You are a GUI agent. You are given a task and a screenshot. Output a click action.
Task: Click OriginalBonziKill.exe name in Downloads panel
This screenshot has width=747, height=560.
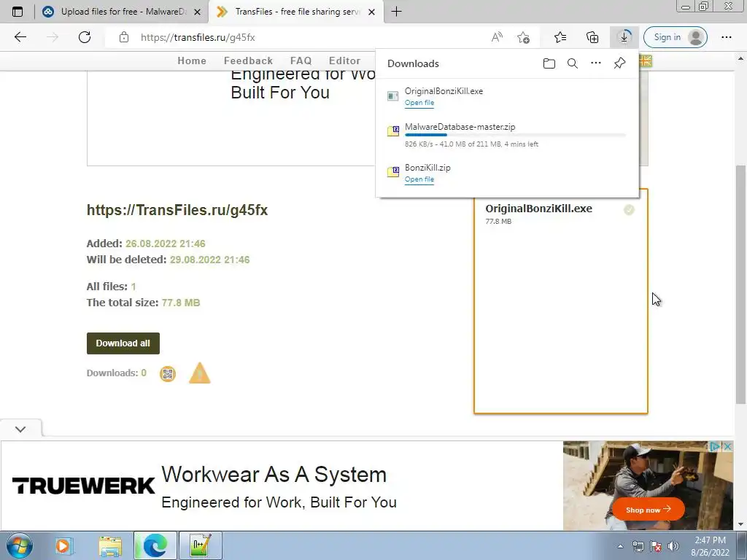click(444, 91)
